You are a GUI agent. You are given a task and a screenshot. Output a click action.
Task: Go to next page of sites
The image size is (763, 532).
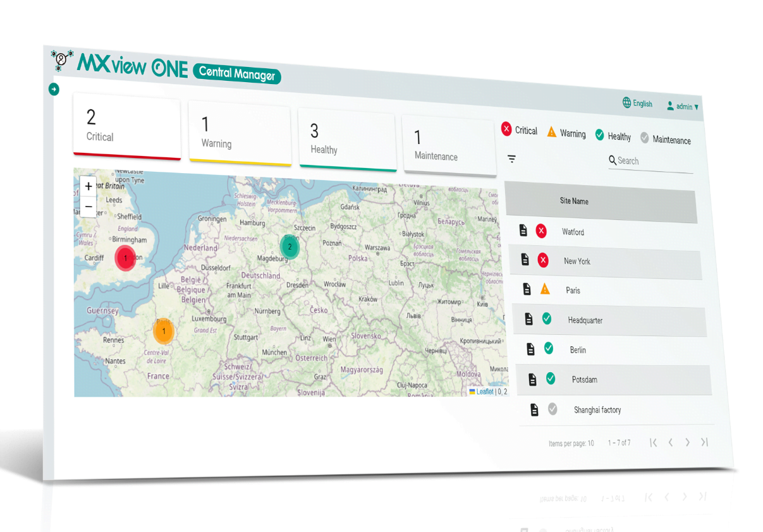tap(688, 442)
